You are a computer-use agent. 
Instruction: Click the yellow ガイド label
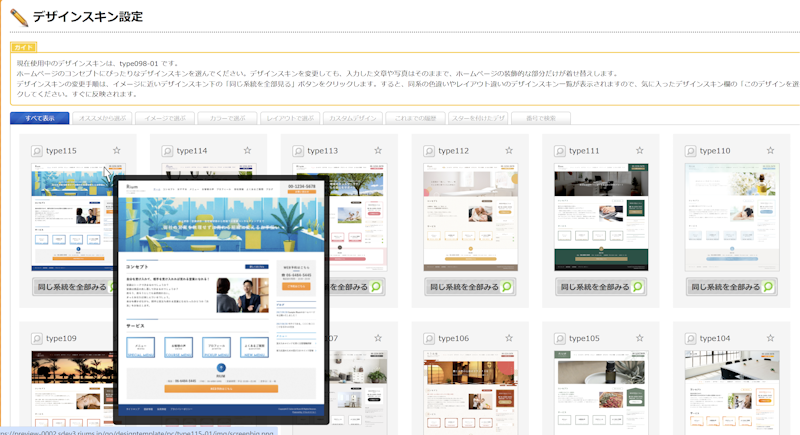tap(23, 47)
